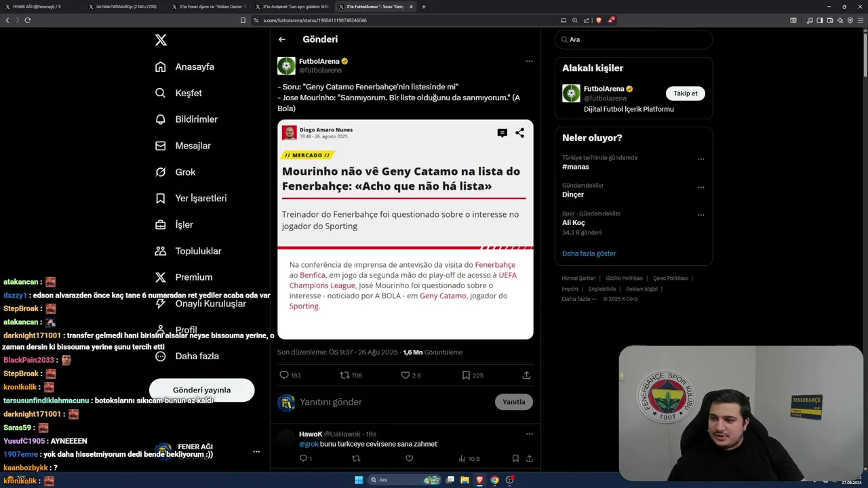Open Premium page

[183, 277]
